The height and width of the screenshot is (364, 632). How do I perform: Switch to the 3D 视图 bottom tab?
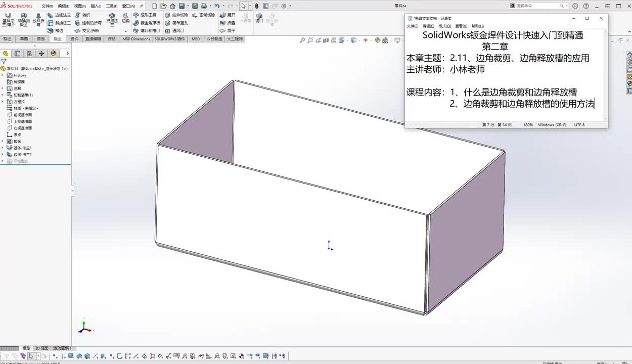[x=41, y=348]
